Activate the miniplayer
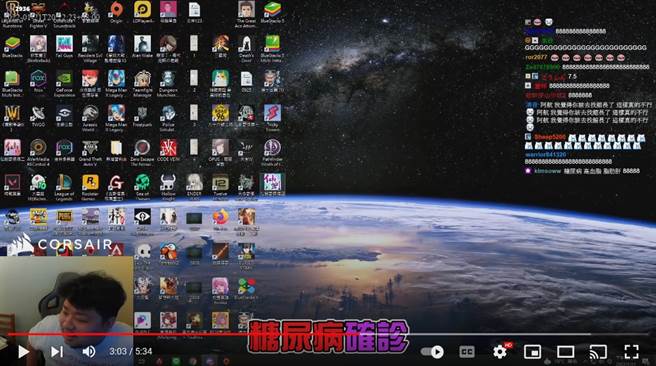The width and height of the screenshot is (656, 366). (533, 352)
